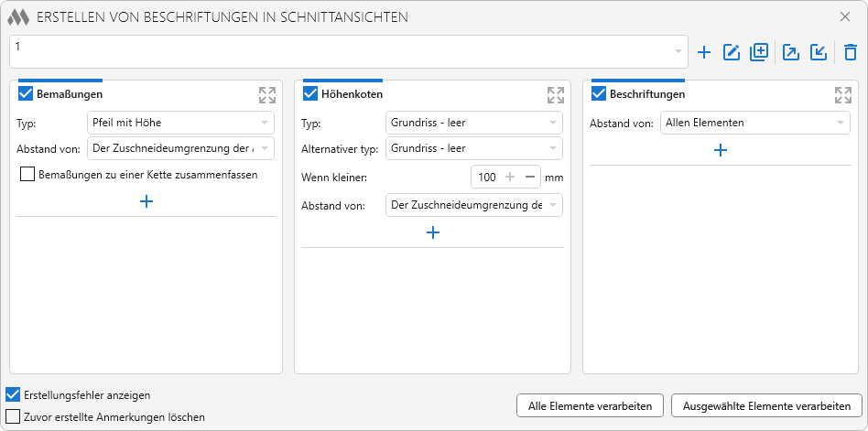
Task: Click the edit/rename configuration pencil icon
Action: tap(732, 53)
